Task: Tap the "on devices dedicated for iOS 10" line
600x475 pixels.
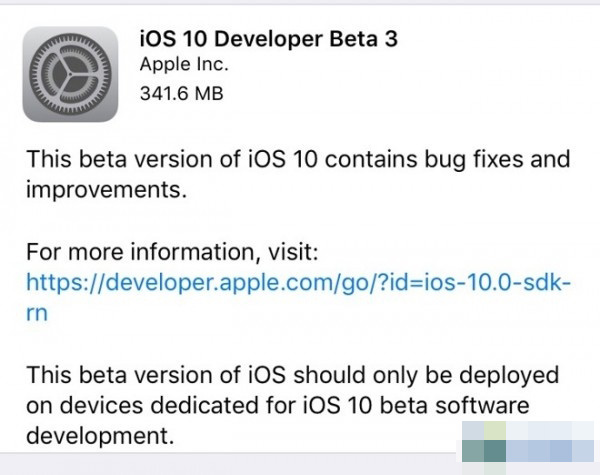Action: pos(199,405)
